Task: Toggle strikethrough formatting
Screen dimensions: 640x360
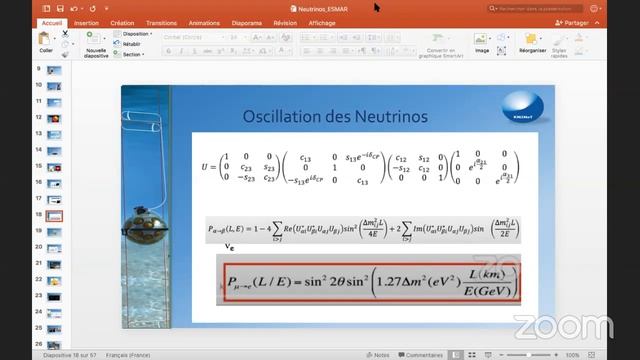Action: [208, 51]
